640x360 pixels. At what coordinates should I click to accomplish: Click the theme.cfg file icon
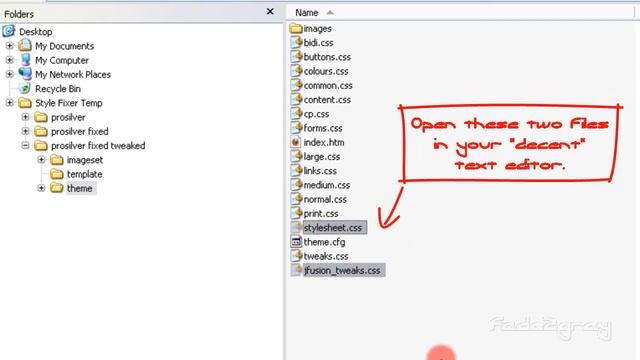point(296,242)
